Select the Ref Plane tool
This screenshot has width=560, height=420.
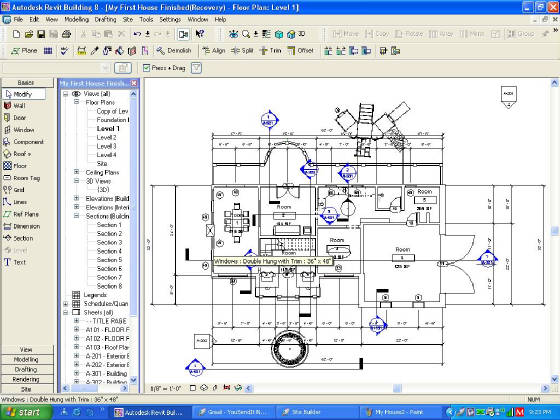pos(21,214)
